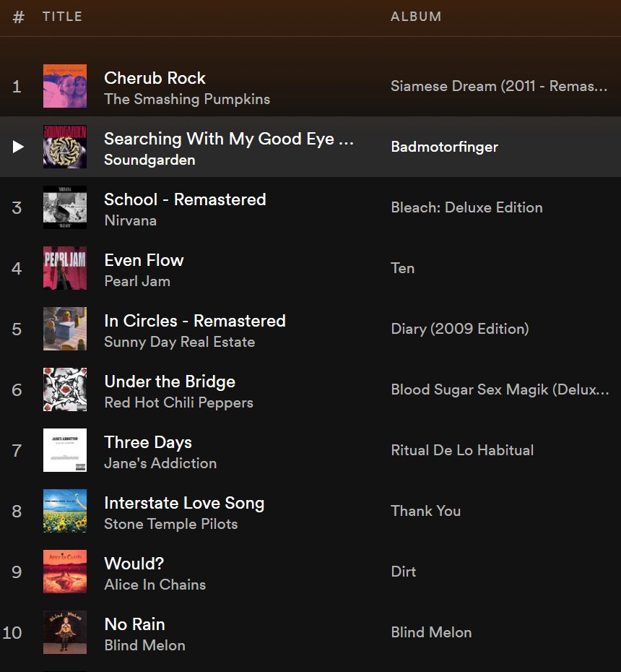621x672 pixels.
Task: Click track number 7
Action: [x=17, y=451]
